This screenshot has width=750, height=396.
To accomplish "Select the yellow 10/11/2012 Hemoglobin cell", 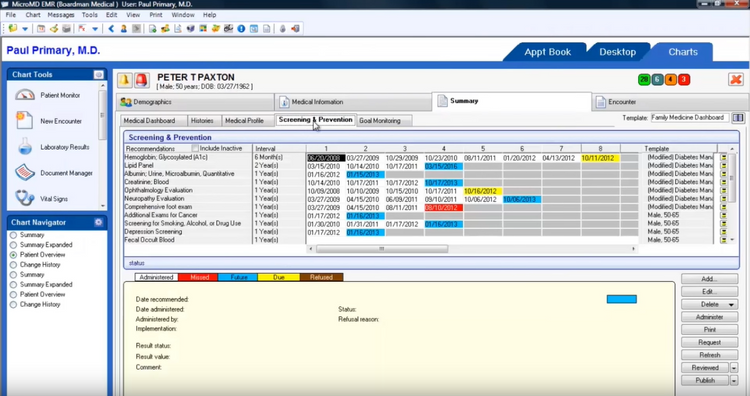I will coord(600,158).
